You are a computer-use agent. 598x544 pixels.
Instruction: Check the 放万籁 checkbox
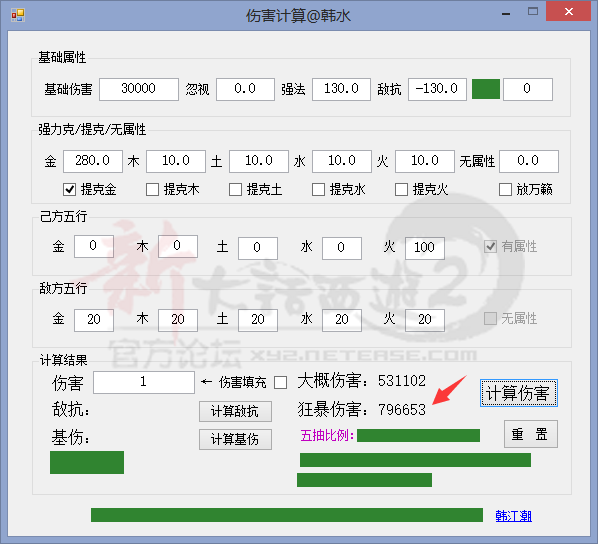coord(505,189)
